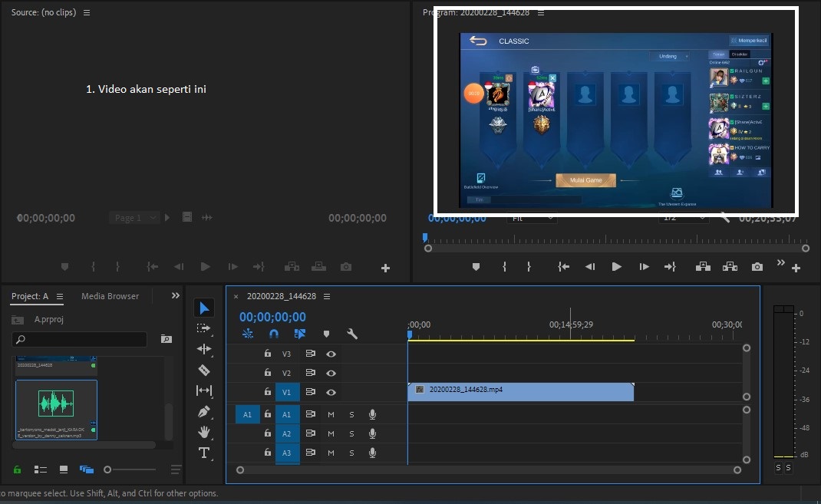The image size is (821, 504).
Task: Hide track V2 with the eye icon
Action: click(x=331, y=373)
